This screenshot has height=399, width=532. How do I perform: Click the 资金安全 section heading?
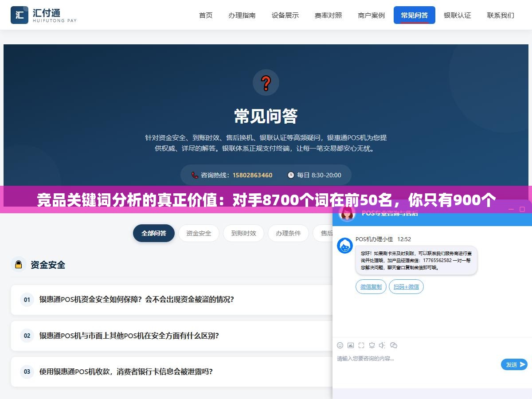pyautogui.click(x=48, y=265)
